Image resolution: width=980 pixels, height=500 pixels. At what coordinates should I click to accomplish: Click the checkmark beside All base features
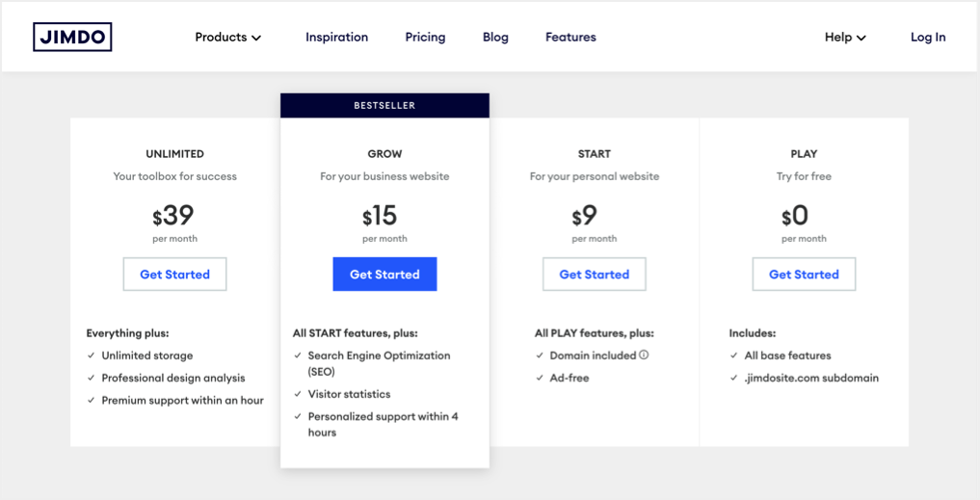[734, 355]
